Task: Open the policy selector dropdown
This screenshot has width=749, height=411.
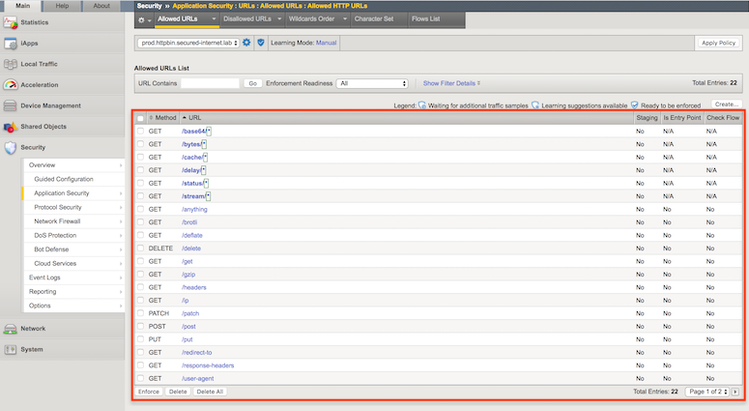Action: click(187, 43)
